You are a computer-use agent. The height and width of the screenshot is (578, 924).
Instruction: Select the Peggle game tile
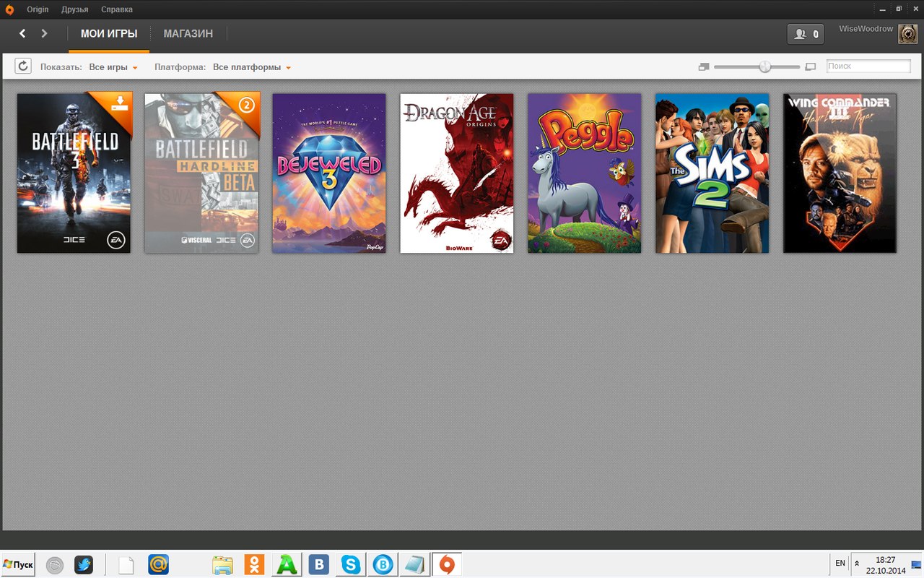pos(585,173)
